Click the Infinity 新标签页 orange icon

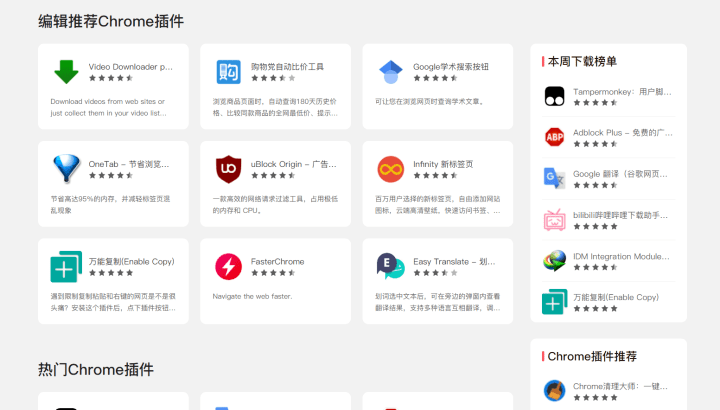391,169
